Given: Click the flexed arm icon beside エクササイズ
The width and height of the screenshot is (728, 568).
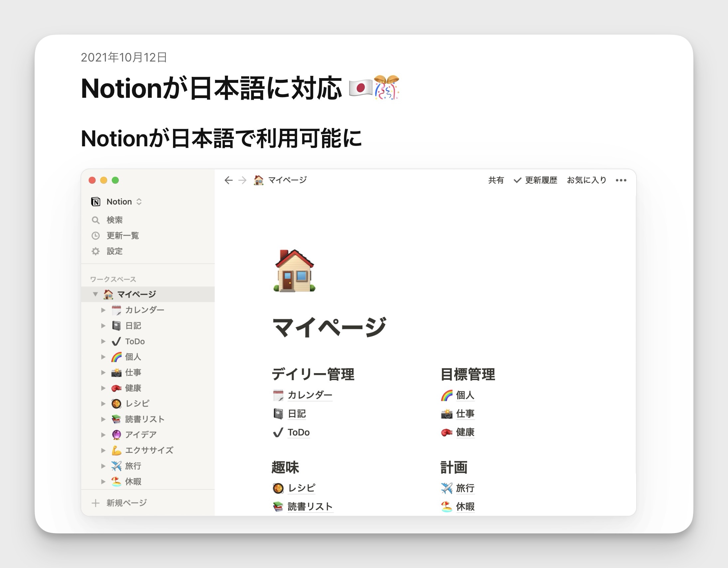Looking at the screenshot, I should pos(116,450).
